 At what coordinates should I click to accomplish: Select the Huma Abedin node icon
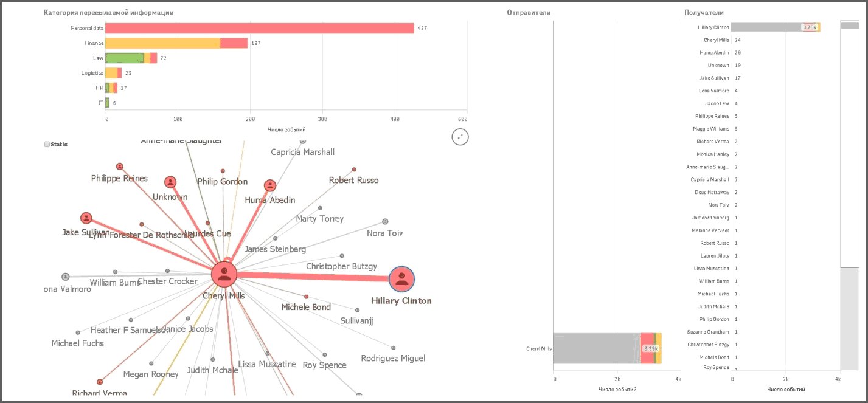270,186
